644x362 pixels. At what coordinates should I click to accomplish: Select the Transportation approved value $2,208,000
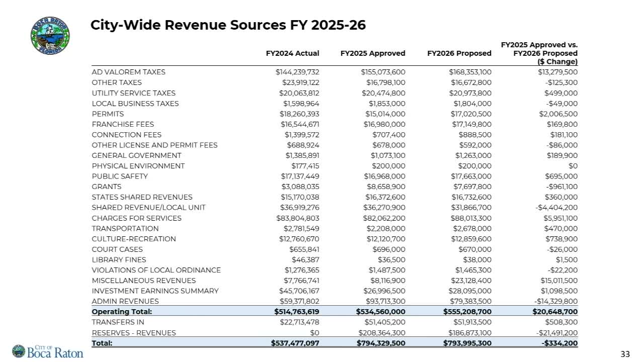pos(387,229)
